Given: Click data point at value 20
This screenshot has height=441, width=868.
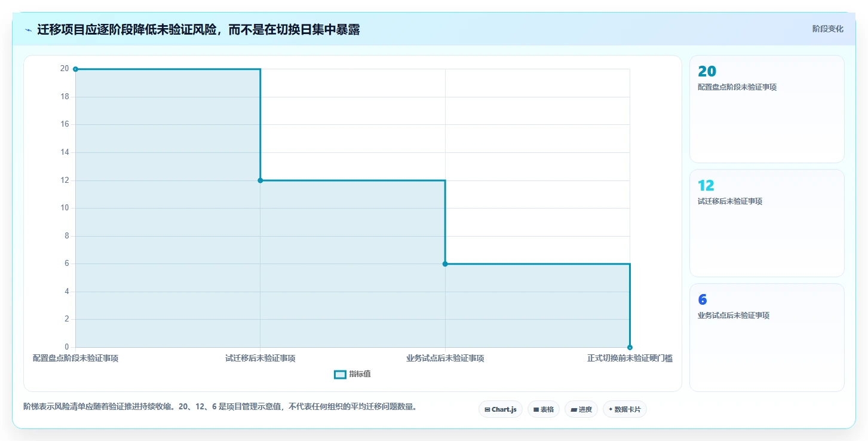Looking at the screenshot, I should 75,69.
